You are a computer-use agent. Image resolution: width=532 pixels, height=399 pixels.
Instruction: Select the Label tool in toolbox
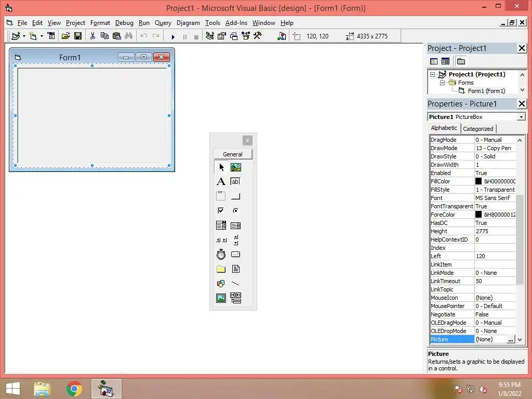[221, 181]
